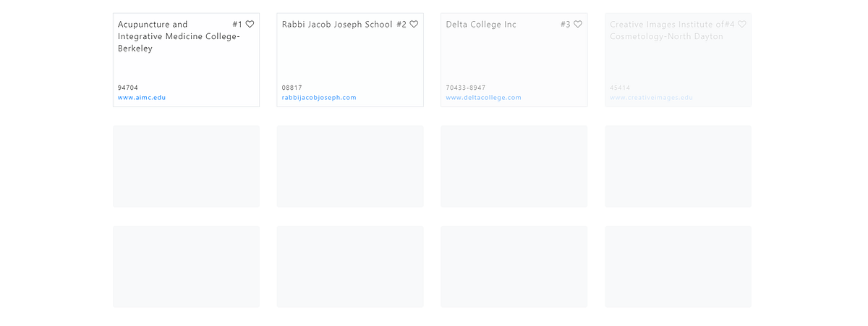Open www.creativeimages.edu link
The width and height of the screenshot is (868, 326).
pos(651,98)
